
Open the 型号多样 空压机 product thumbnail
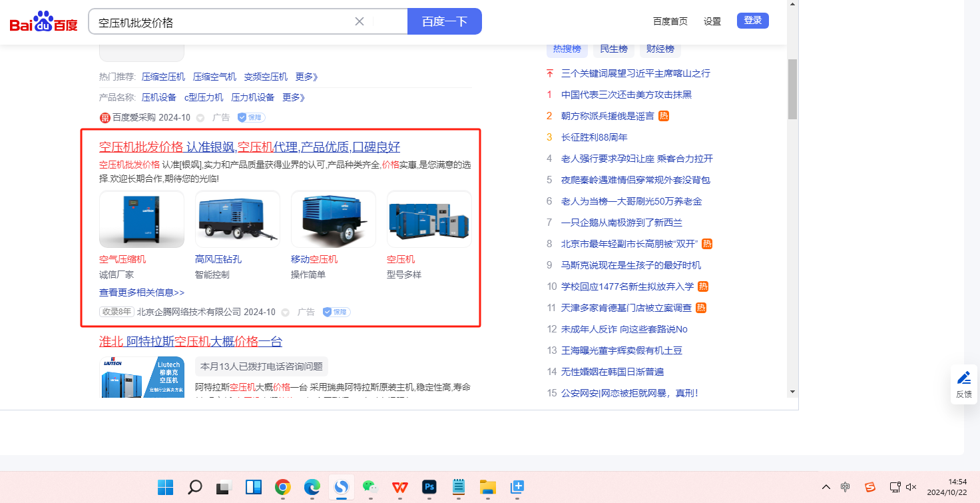coord(429,219)
